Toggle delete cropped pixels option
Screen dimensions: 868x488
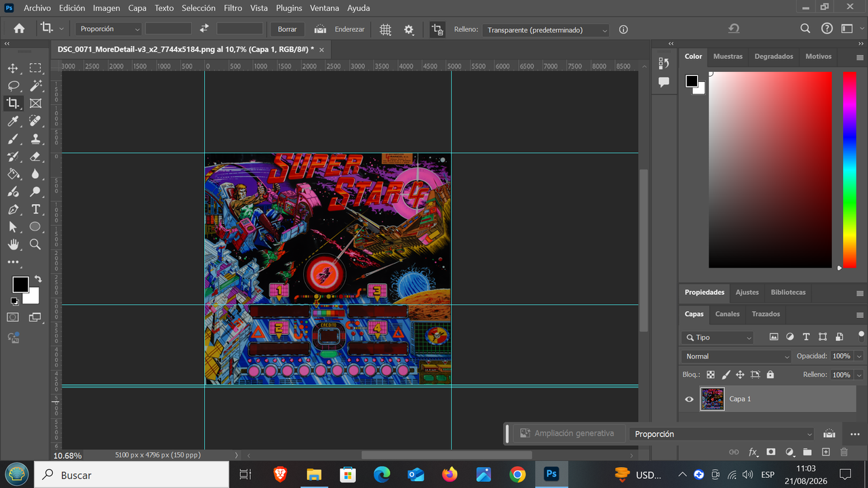tap(437, 29)
